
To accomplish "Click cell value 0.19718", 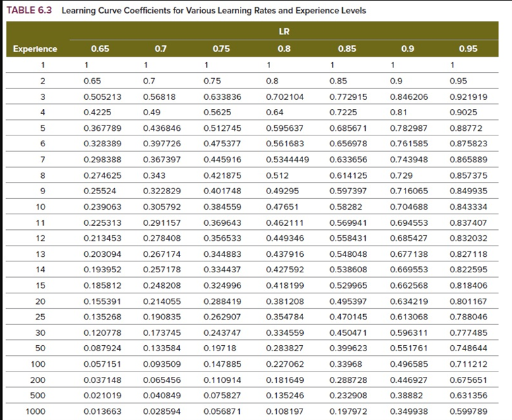I will pyautogui.click(x=220, y=348).
